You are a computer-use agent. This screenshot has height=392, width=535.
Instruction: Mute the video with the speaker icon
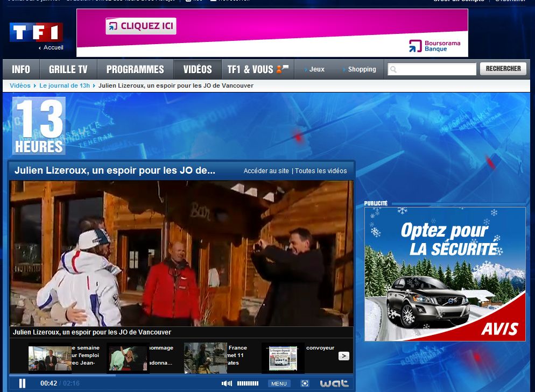(227, 383)
